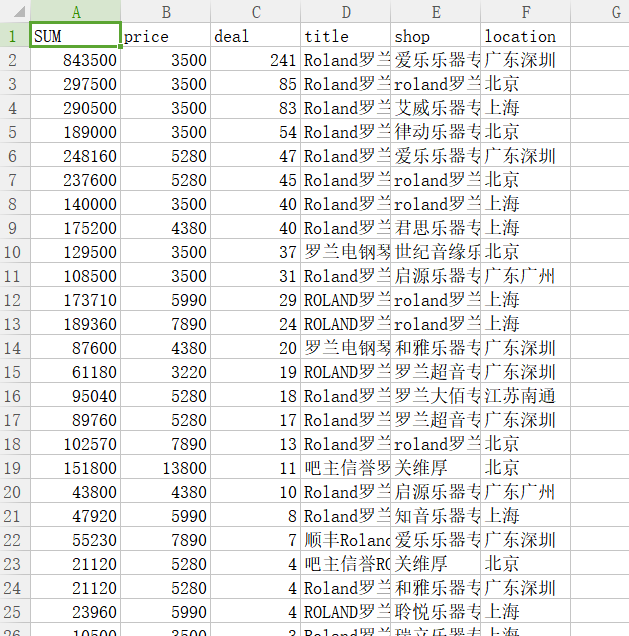Click shop cell 艾威乐器专
This screenshot has width=629, height=636.
pos(436,107)
